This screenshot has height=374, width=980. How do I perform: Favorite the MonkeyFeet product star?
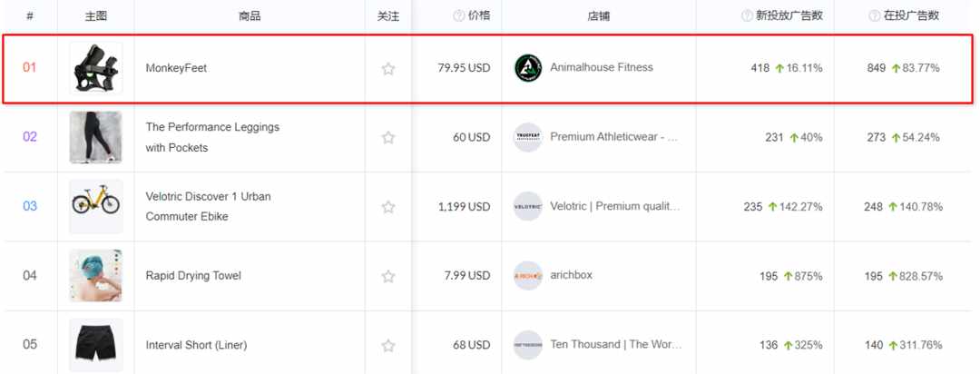point(388,68)
